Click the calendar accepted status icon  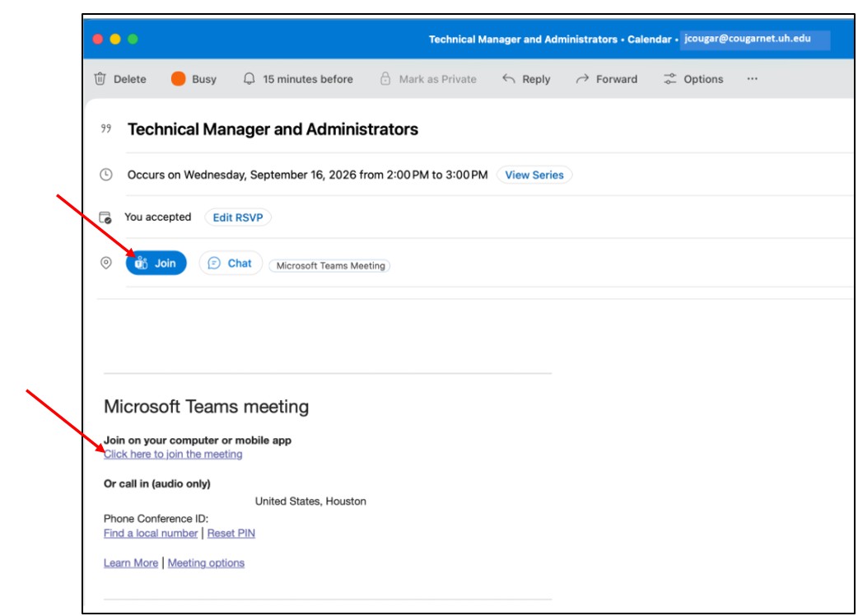[x=105, y=217]
